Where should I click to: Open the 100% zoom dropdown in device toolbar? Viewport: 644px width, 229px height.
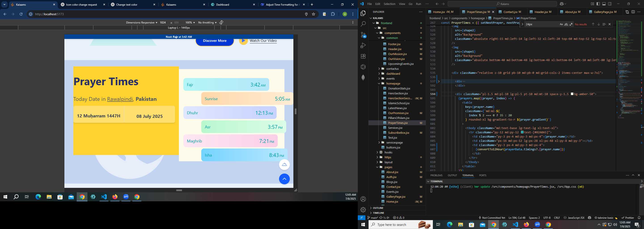tap(190, 23)
